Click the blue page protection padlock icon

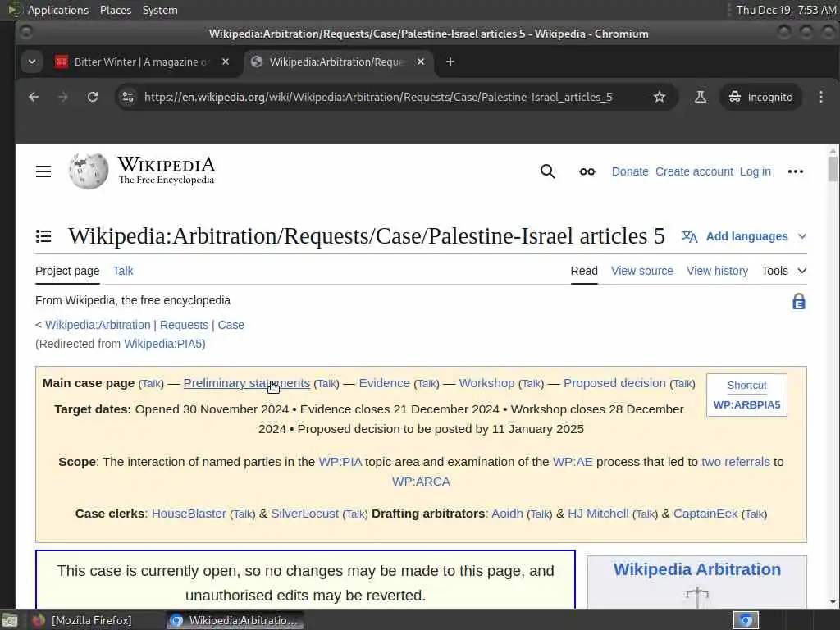pos(799,302)
